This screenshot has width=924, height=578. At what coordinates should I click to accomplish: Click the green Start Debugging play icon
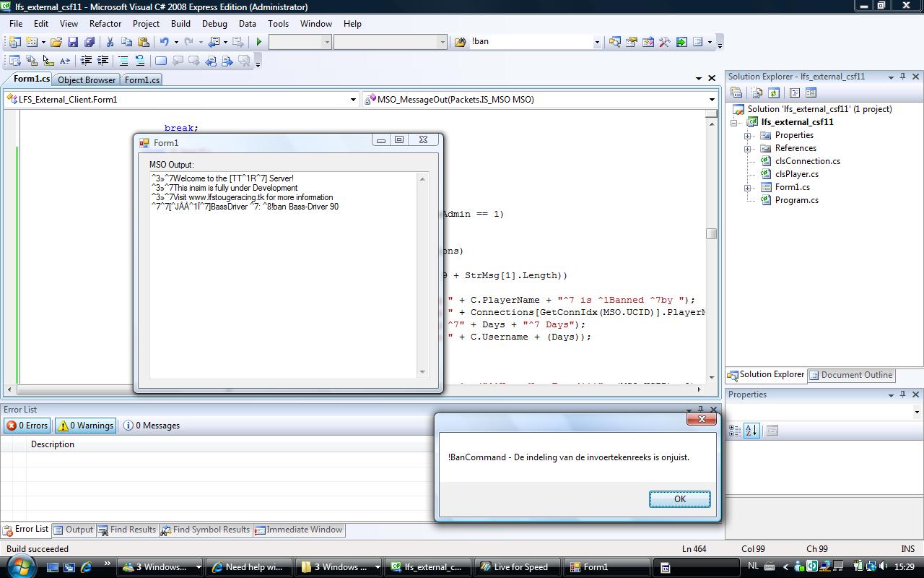click(259, 42)
